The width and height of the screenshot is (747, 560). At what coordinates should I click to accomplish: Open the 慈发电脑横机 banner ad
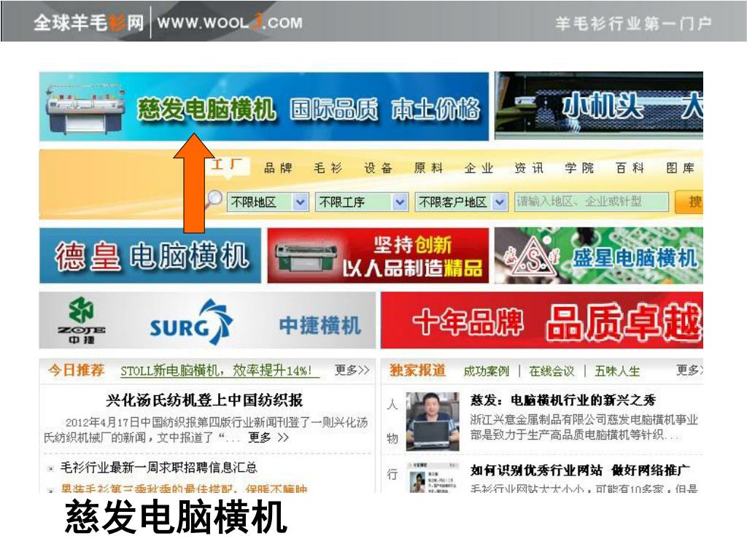coord(264,106)
